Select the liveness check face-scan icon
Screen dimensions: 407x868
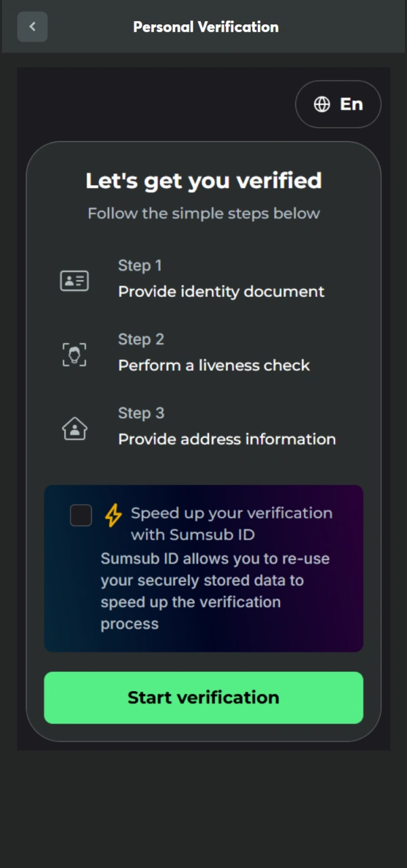pyautogui.click(x=75, y=353)
